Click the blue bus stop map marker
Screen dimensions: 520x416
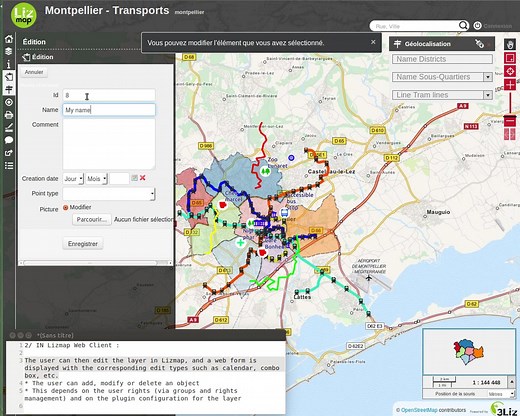(x=284, y=213)
